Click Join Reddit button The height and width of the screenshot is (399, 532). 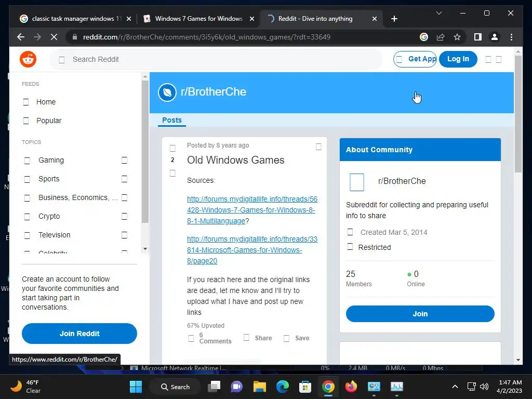tap(79, 334)
